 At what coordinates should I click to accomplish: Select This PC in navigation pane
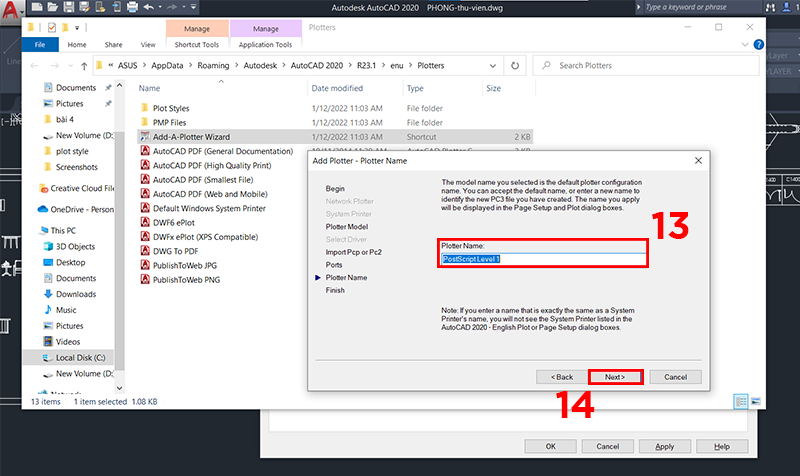(x=63, y=231)
